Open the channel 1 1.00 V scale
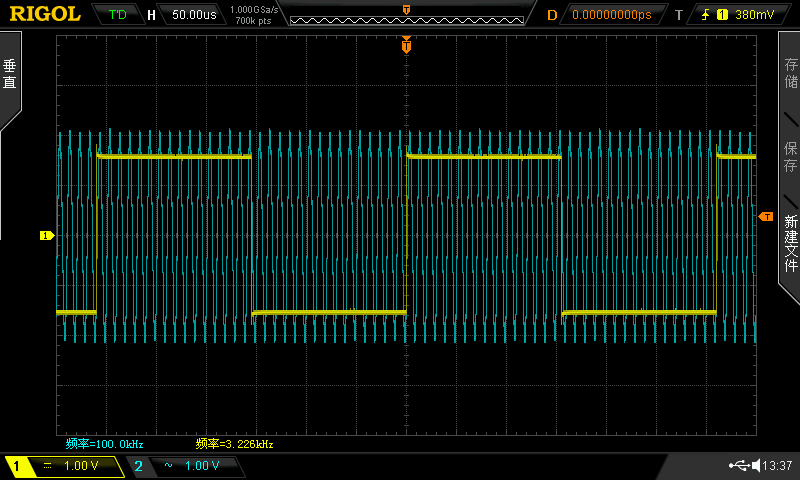 (x=82, y=466)
